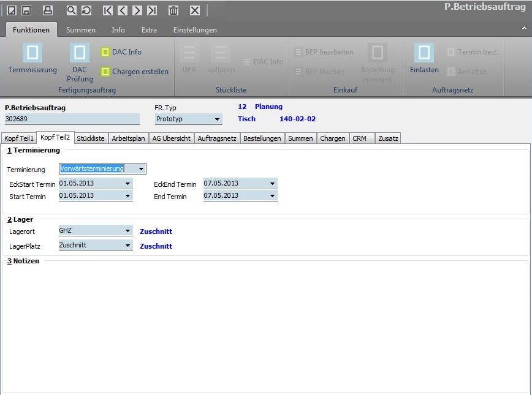Toggle the Chargen erstellen checkbox
The image size is (532, 395).
105,72
